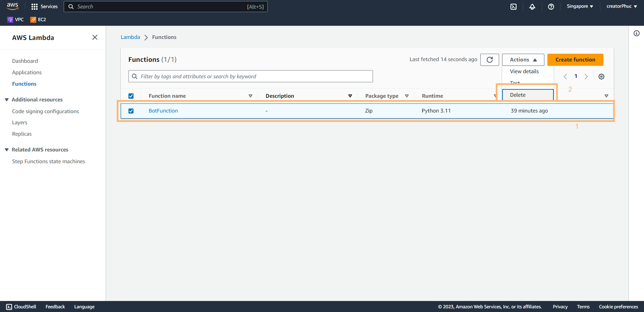
Task: Open the notifications bell
Action: click(532, 6)
